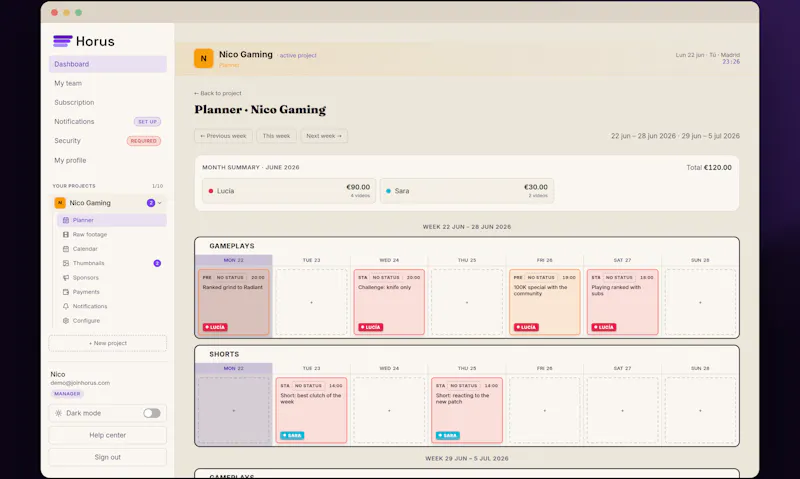Add a Shorts entry on SAT 27
The width and height of the screenshot is (800, 479).
tap(622, 410)
